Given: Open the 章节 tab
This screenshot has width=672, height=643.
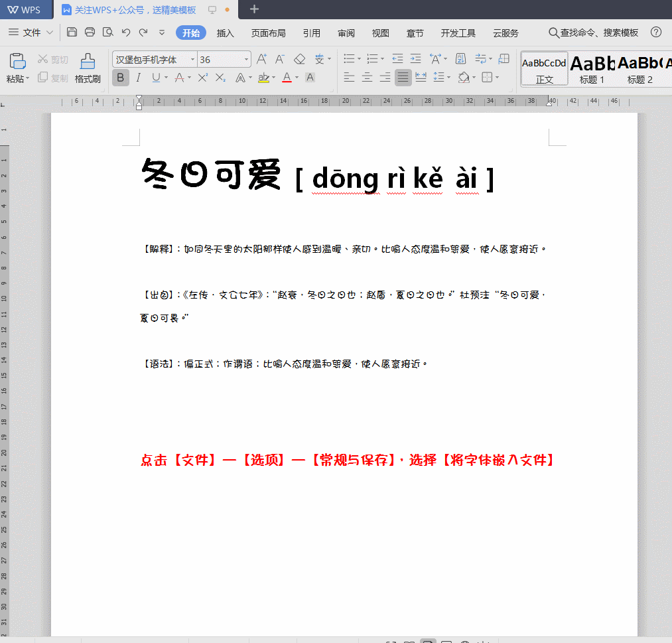Looking at the screenshot, I should tap(415, 33).
